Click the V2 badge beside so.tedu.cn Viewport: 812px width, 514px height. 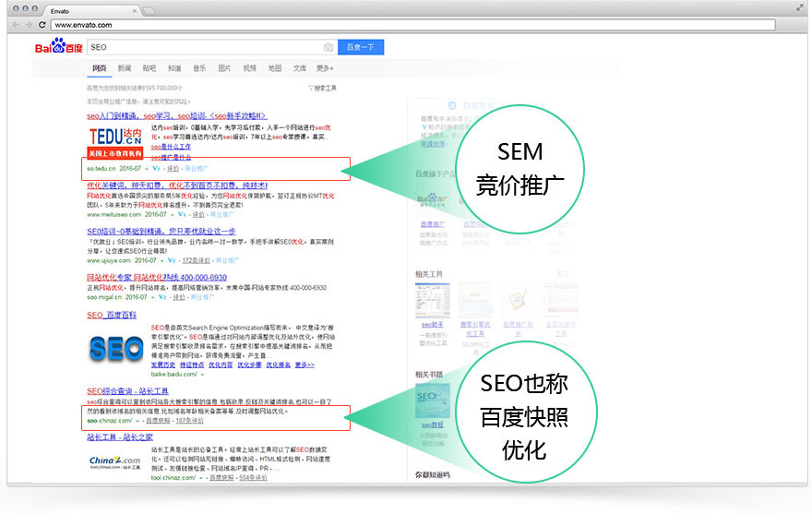pyautogui.click(x=156, y=168)
